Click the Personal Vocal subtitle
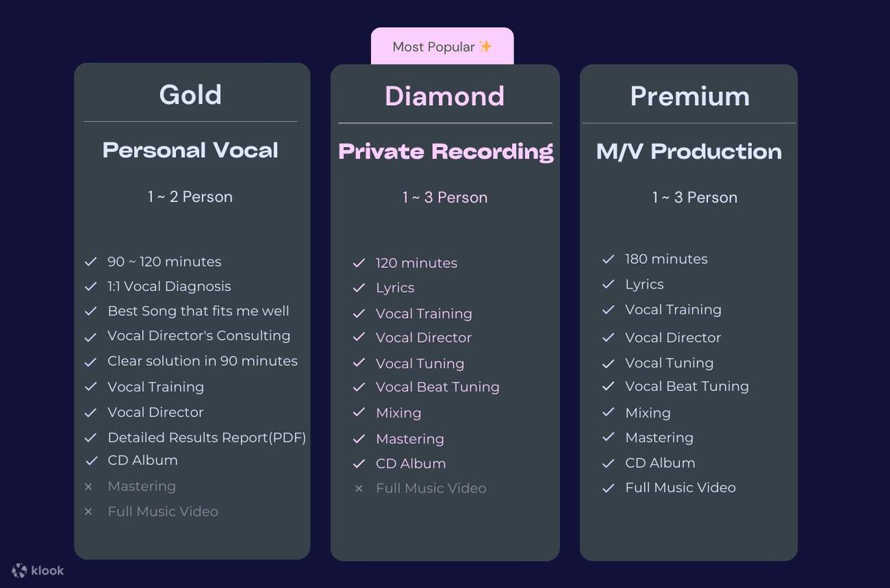The height and width of the screenshot is (588, 890). (x=190, y=150)
